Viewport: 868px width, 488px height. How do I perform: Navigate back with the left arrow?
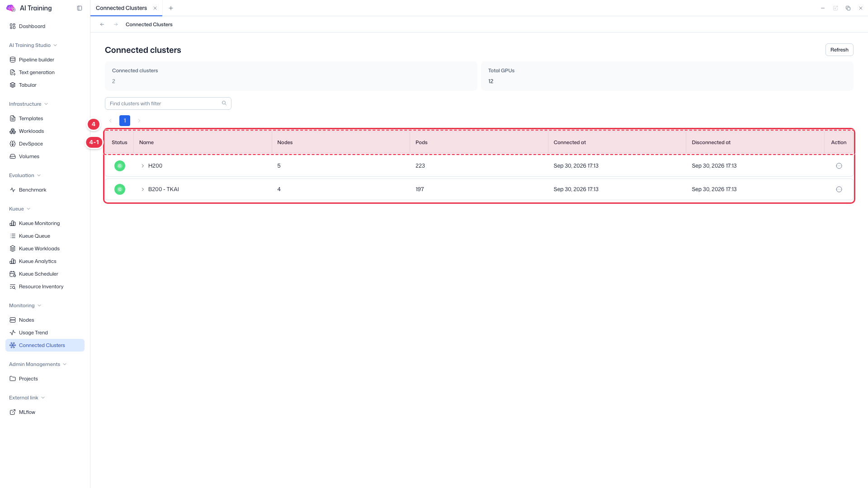point(102,24)
